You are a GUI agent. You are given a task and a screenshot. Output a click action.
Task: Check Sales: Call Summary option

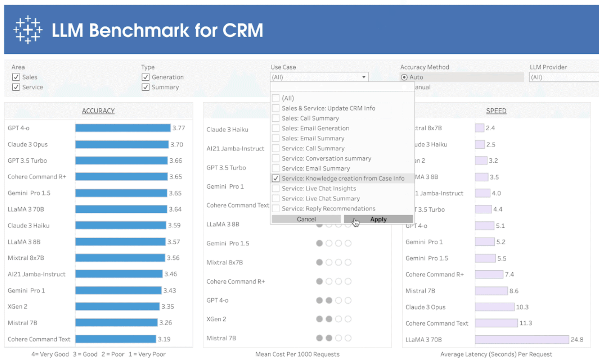coord(276,118)
